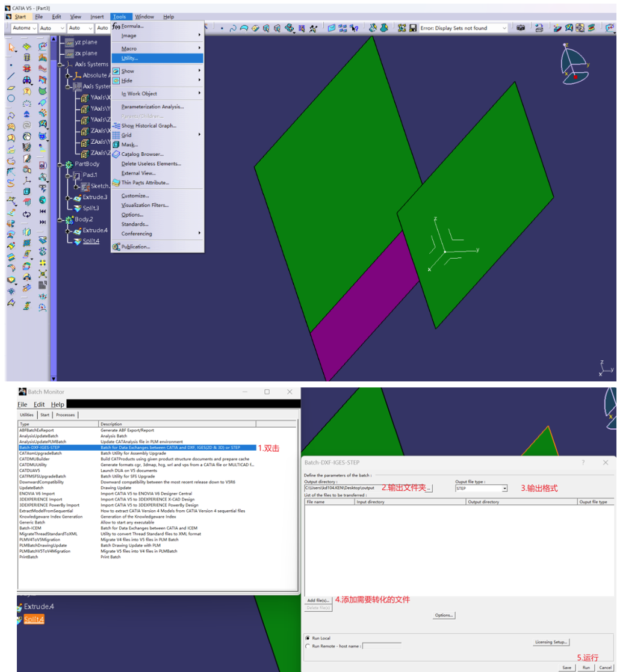Click the Save disk icon in top toolbar
The width and height of the screenshot is (617, 672).
[413, 28]
